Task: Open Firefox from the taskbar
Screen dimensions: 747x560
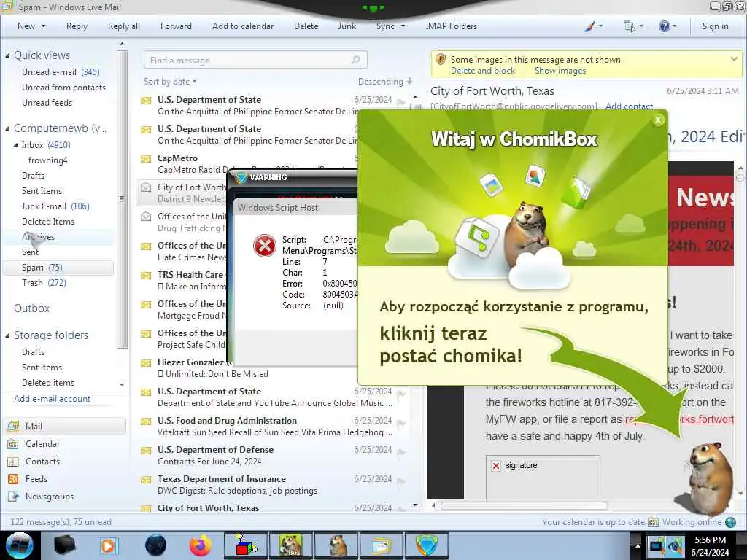Action: [x=200, y=545]
